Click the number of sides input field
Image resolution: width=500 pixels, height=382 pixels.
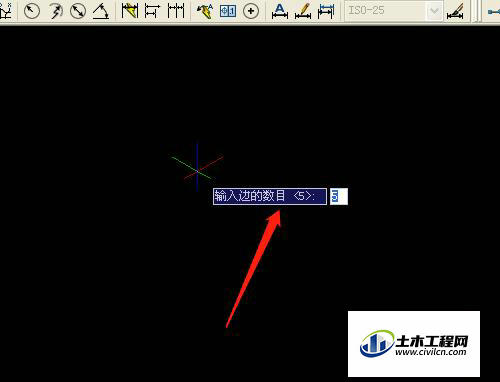point(339,196)
